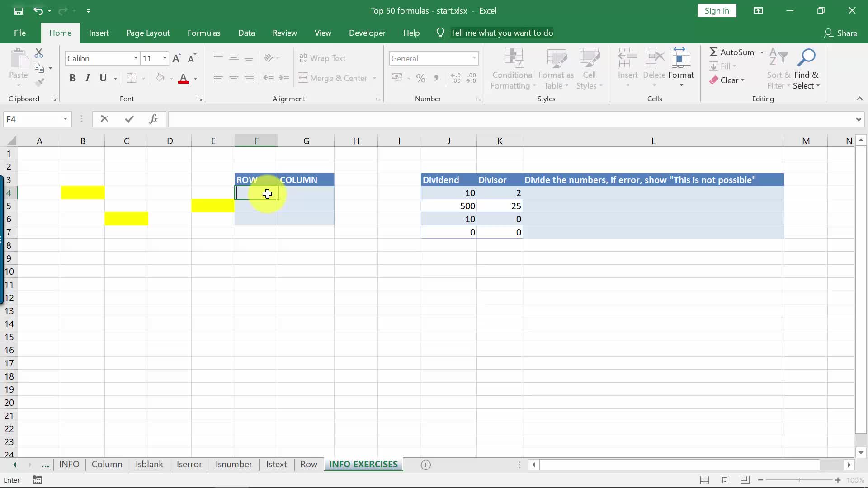Toggle Bold formatting
Screen dimensions: 868x488
72,78
